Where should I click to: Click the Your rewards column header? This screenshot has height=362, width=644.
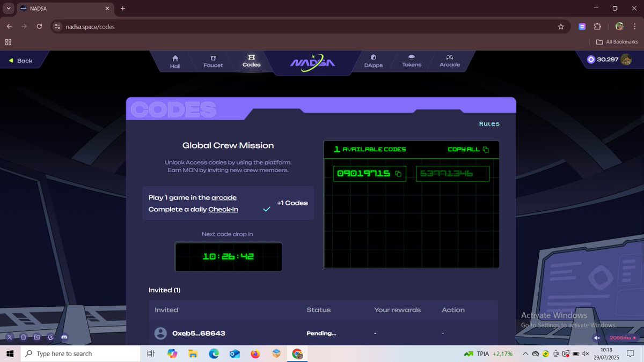click(397, 310)
